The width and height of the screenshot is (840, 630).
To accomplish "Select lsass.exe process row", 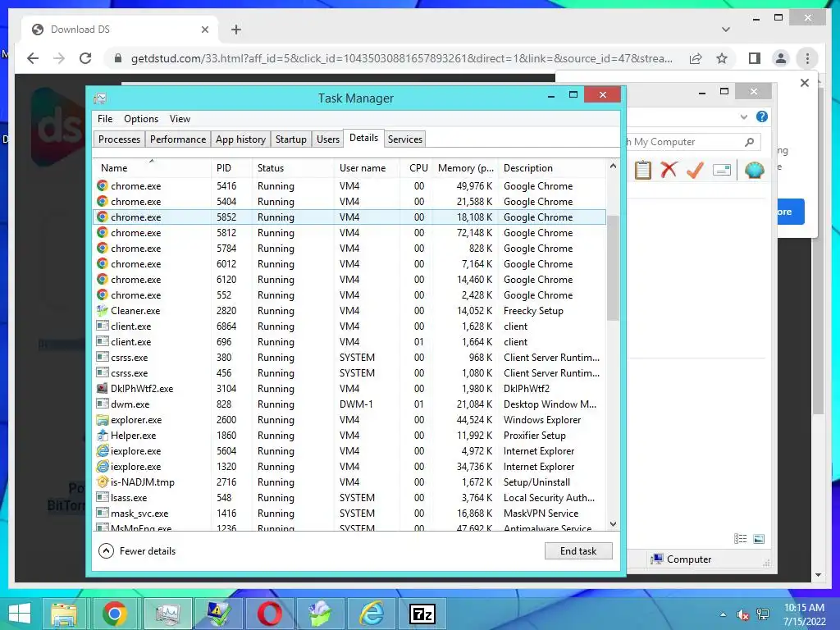I will click(x=349, y=498).
